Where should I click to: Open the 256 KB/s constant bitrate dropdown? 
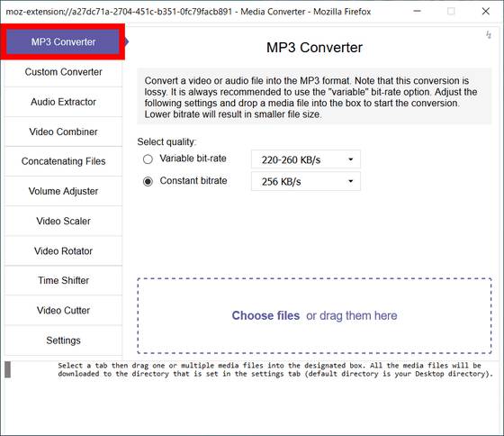306,181
